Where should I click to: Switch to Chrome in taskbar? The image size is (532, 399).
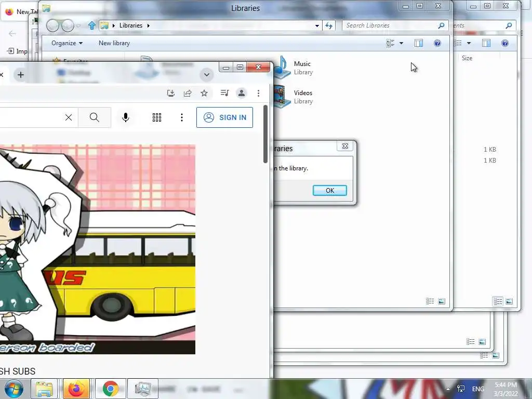pos(110,389)
